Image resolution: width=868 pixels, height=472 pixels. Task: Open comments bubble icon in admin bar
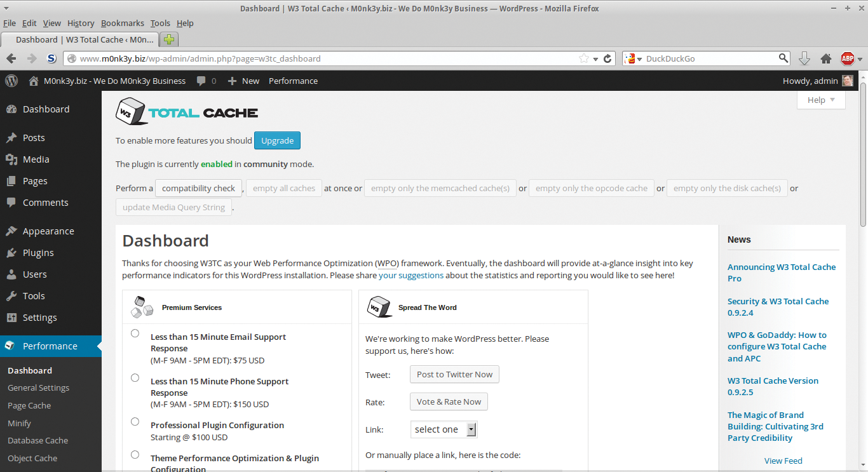(x=201, y=81)
